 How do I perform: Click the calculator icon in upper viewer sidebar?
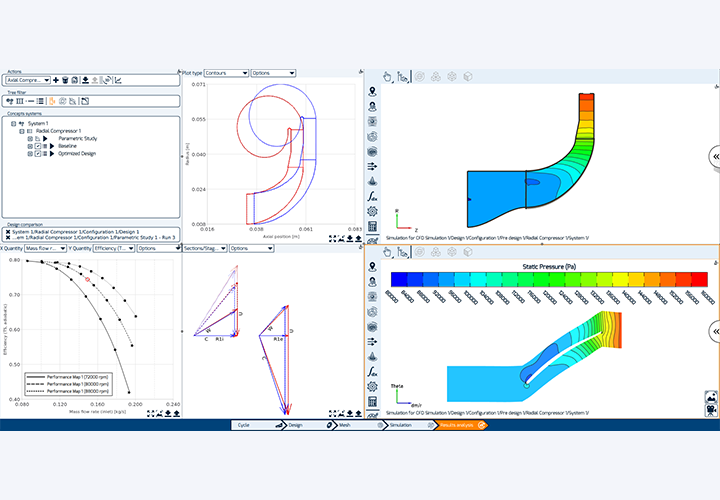pyautogui.click(x=372, y=227)
